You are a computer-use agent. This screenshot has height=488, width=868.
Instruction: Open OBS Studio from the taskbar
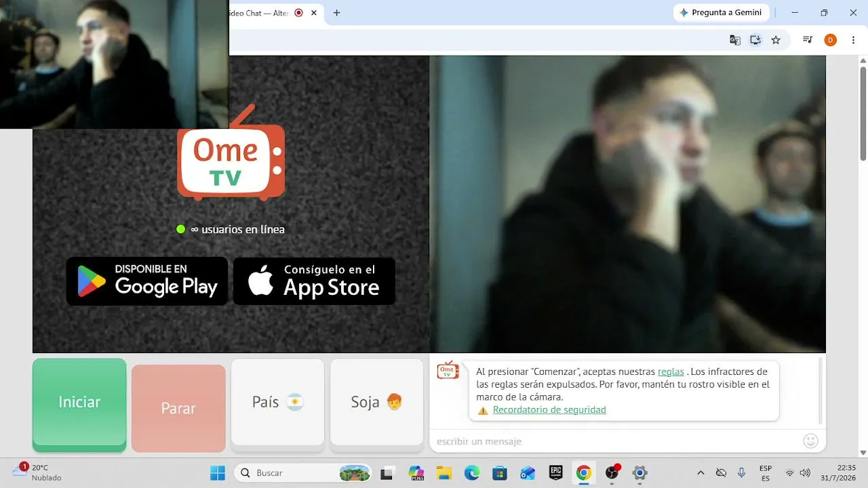click(612, 472)
